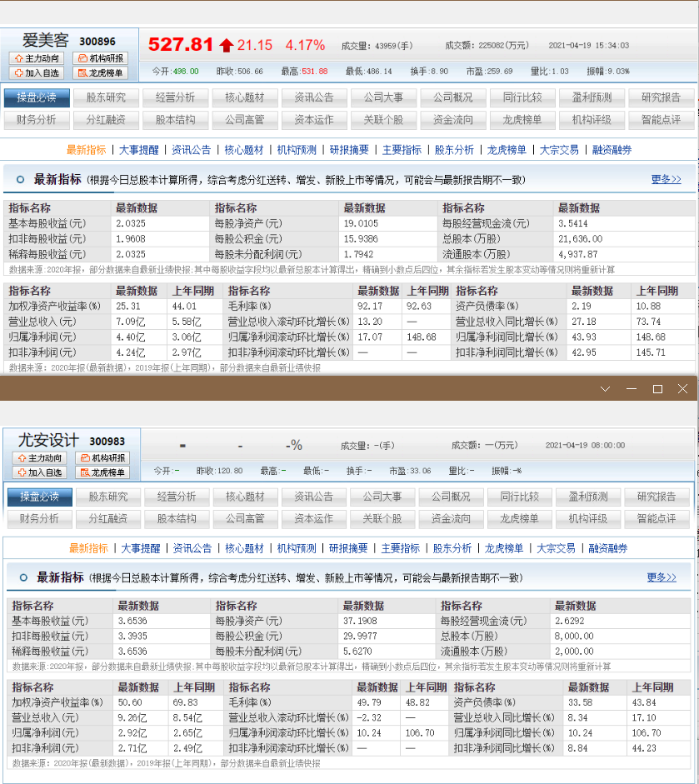Click 尤安设计 stock code 300983
Image resolution: width=699 pixels, height=784 pixels.
[x=107, y=442]
